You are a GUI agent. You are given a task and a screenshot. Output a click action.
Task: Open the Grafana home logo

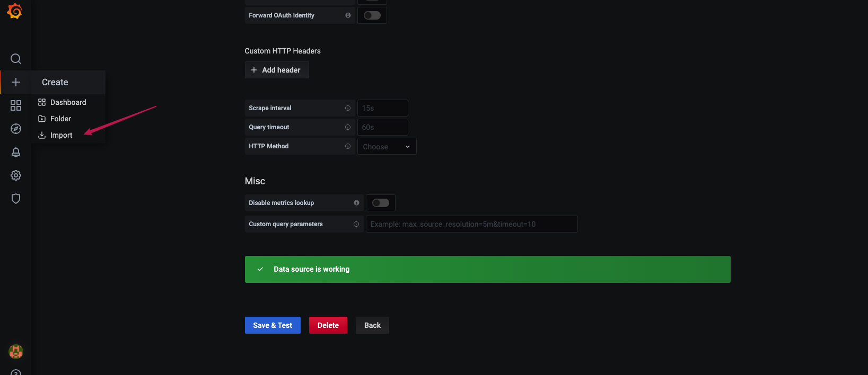[15, 11]
